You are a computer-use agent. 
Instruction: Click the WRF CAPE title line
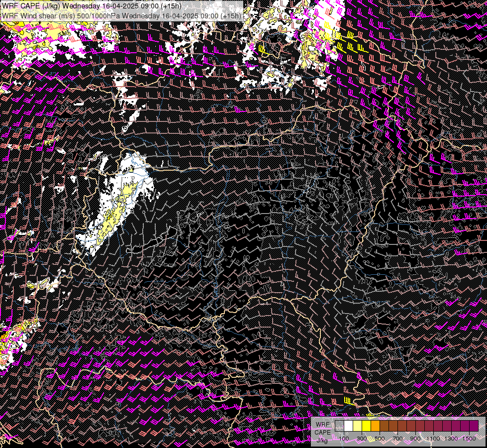tap(92, 6)
